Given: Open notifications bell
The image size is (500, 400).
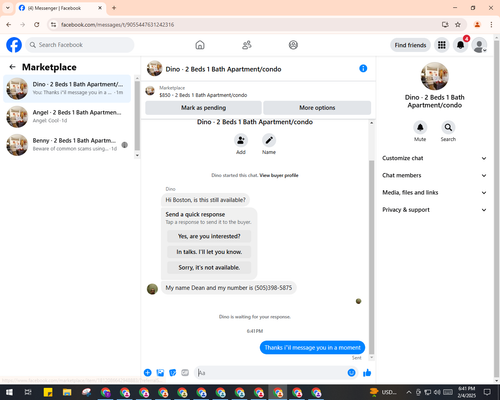Looking at the screenshot, I should tap(460, 45).
